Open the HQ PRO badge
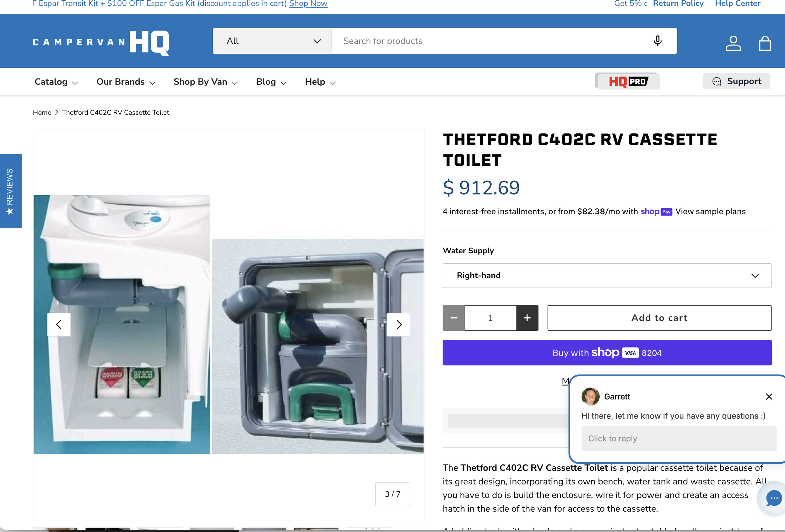 (x=628, y=81)
